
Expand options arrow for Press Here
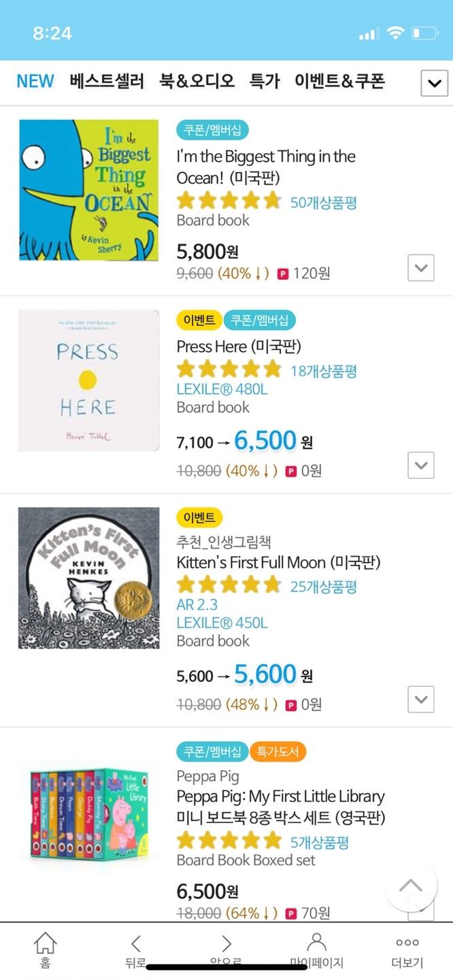[421, 465]
